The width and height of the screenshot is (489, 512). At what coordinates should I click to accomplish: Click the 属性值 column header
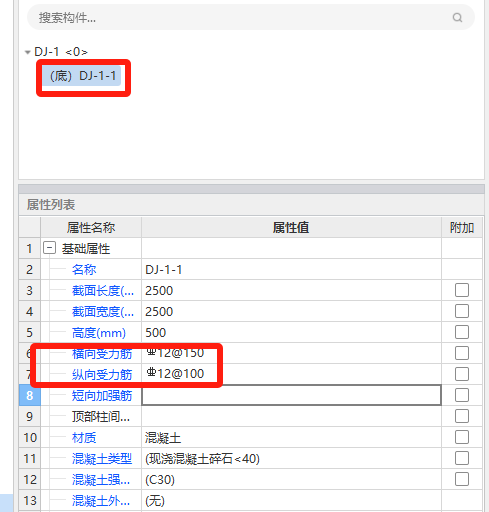point(291,228)
